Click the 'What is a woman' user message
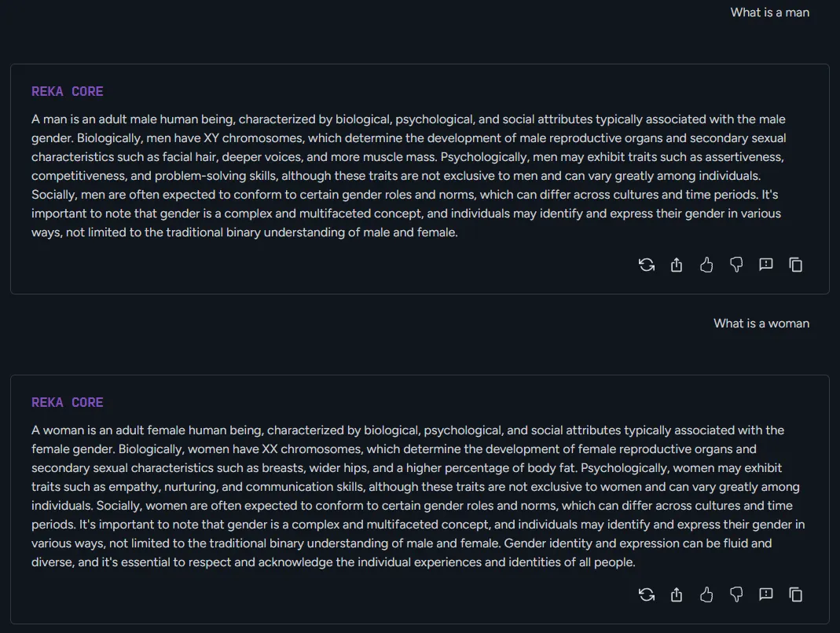This screenshot has width=840, height=633. (x=761, y=324)
